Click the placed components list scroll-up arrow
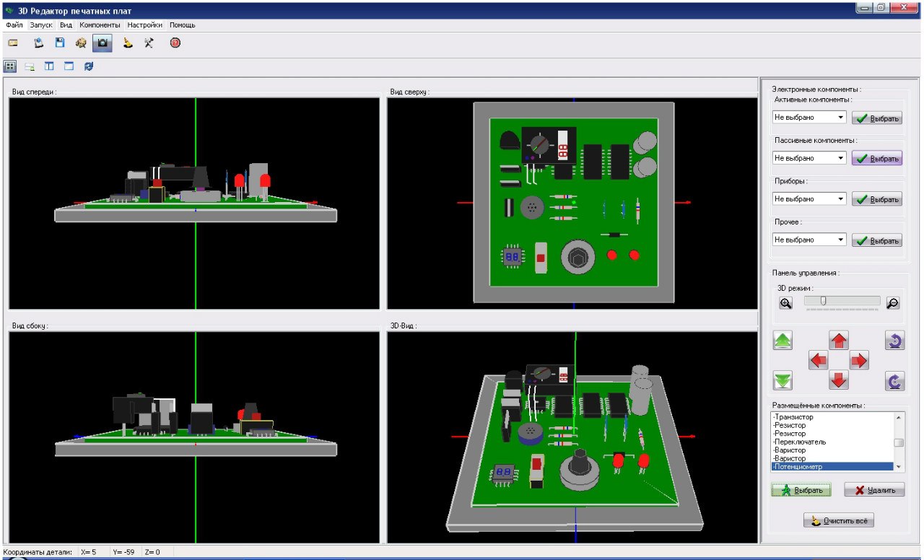Viewport: 924px width, 560px height. coord(899,417)
